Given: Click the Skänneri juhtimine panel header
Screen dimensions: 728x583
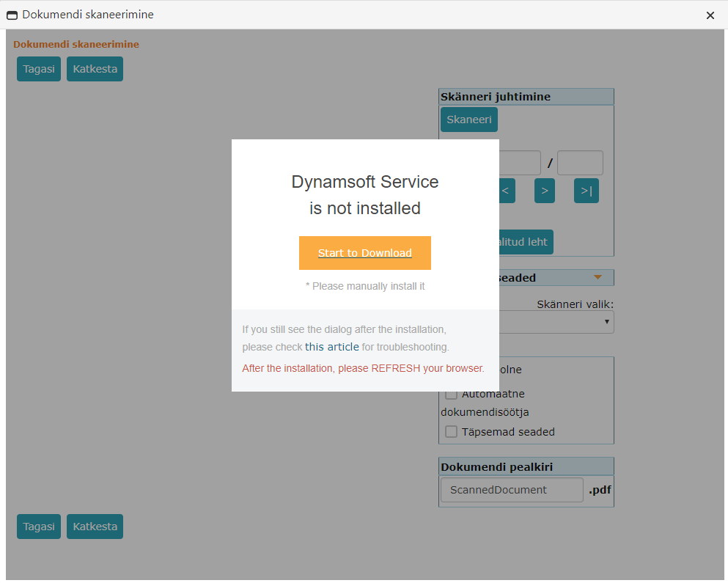Looking at the screenshot, I should (526, 97).
